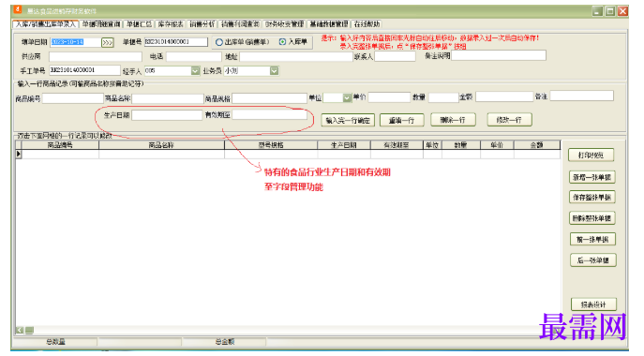This screenshot has width=644, height=356.
Task: Click 商品编号 grid column header
Action: coord(60,145)
